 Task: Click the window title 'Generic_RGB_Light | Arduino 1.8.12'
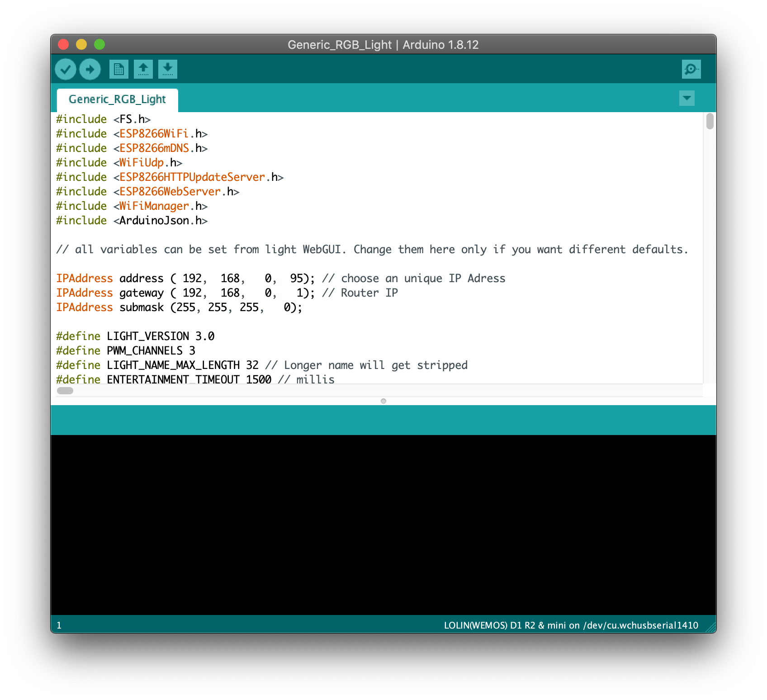click(383, 45)
